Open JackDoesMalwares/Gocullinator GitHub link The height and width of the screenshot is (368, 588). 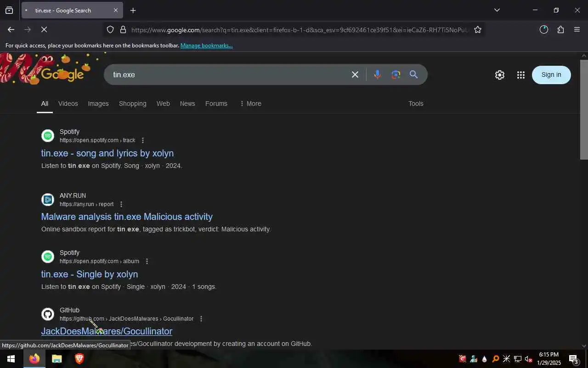pos(107,331)
